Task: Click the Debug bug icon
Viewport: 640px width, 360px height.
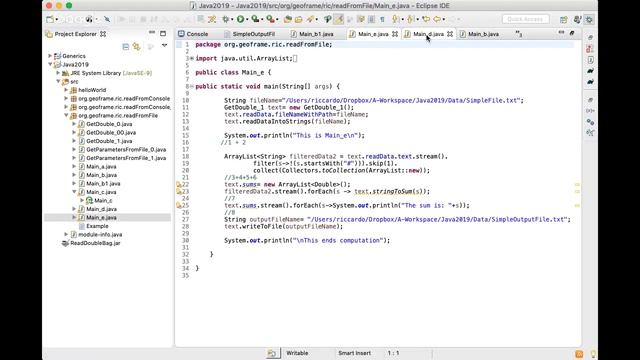Action: [225, 19]
